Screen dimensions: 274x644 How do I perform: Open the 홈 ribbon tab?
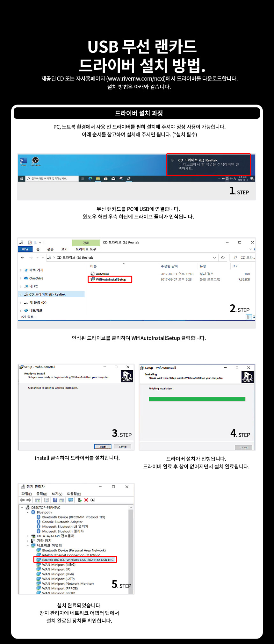tap(38, 249)
